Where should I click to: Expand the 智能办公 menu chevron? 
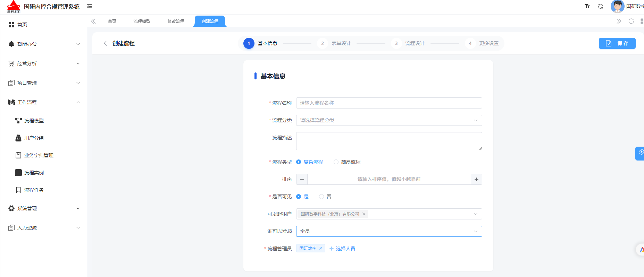coord(78,44)
